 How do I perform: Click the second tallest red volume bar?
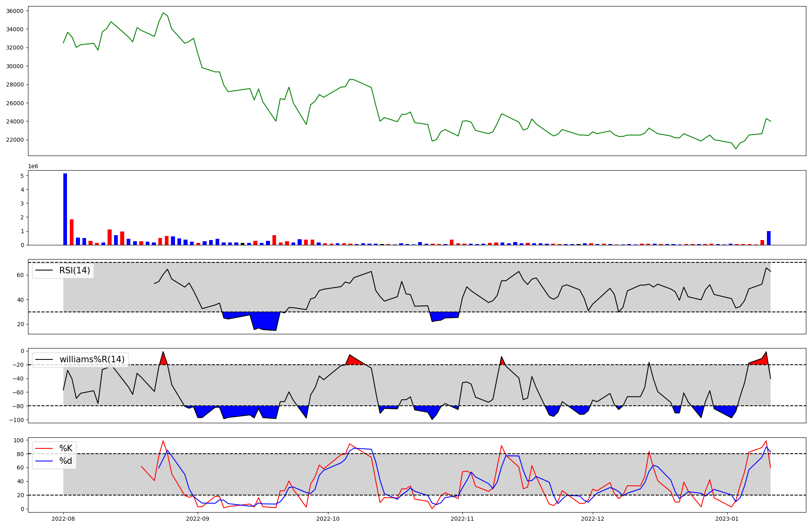pyautogui.click(x=110, y=237)
